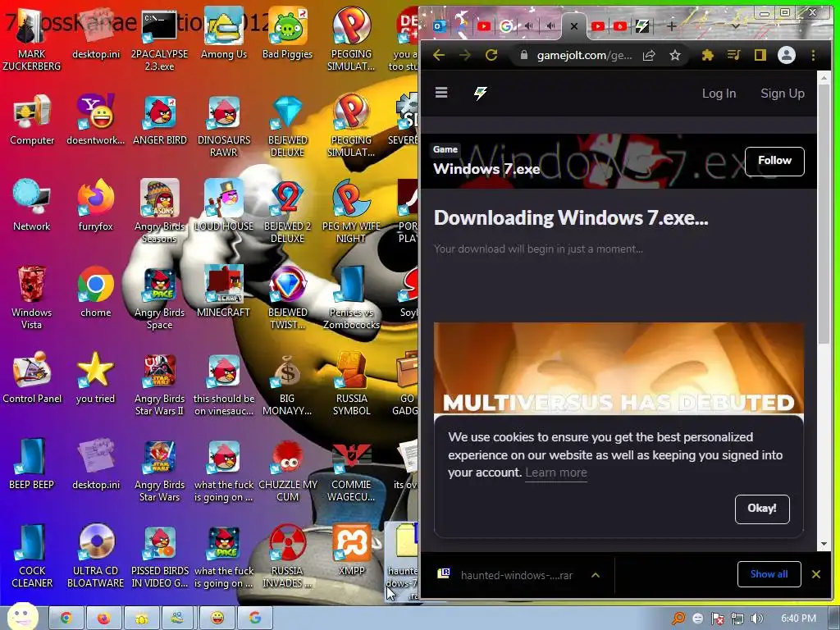840x630 pixels.
Task: Expand the haunted-windows rar download options arrow
Action: (596, 575)
